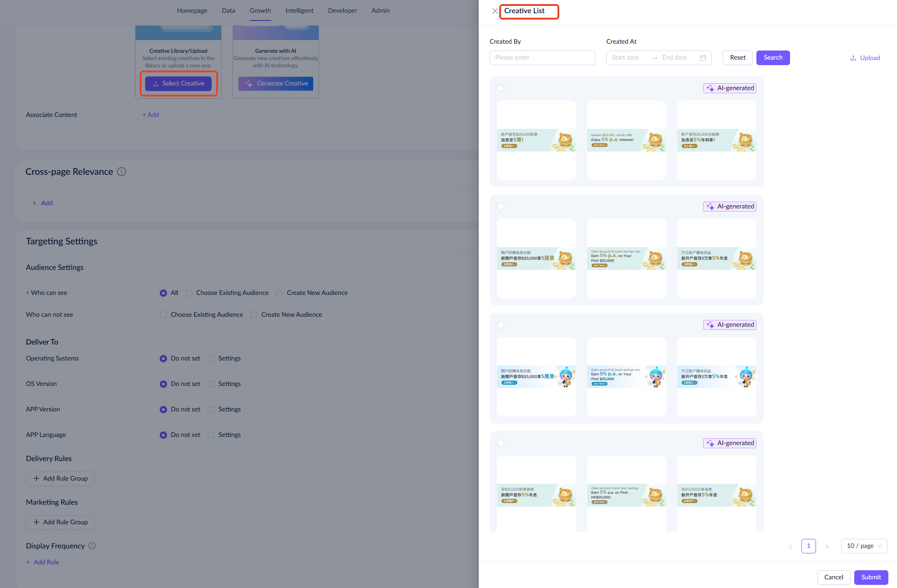897x588 pixels.
Task: Click the first AI-generated sparkle badge
Action: [x=730, y=88]
